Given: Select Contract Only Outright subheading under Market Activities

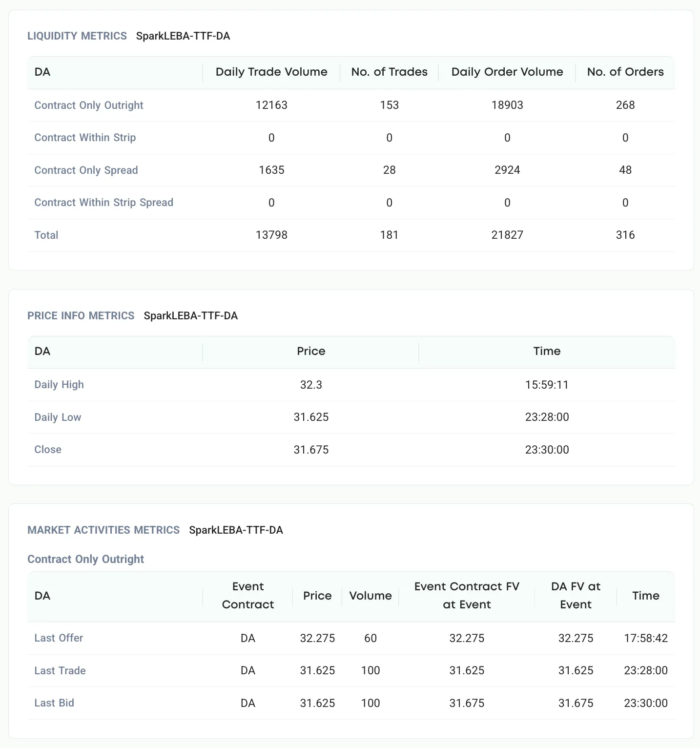Looking at the screenshot, I should coord(86,559).
